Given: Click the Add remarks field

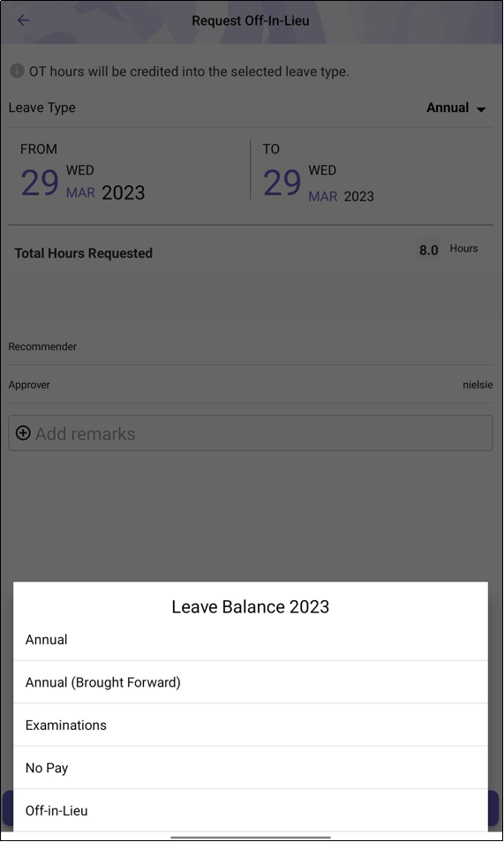Looking at the screenshot, I should coord(251,432).
